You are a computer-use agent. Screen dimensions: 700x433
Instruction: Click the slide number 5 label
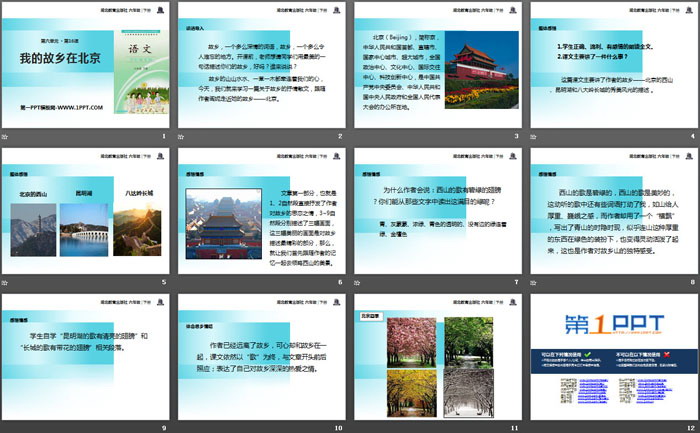tap(164, 282)
